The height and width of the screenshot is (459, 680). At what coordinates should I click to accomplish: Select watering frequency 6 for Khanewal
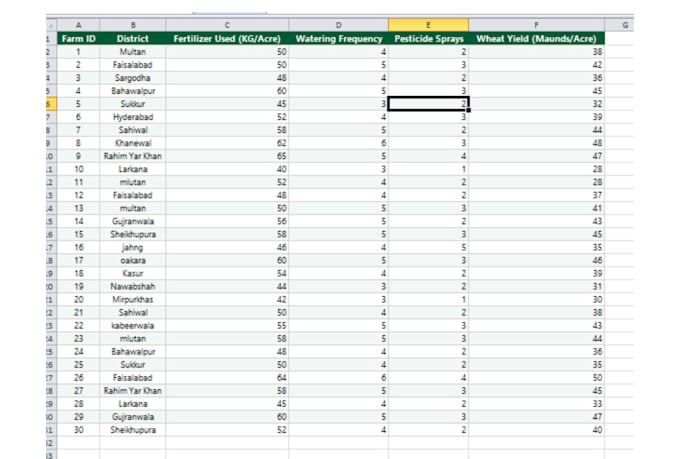click(338, 143)
